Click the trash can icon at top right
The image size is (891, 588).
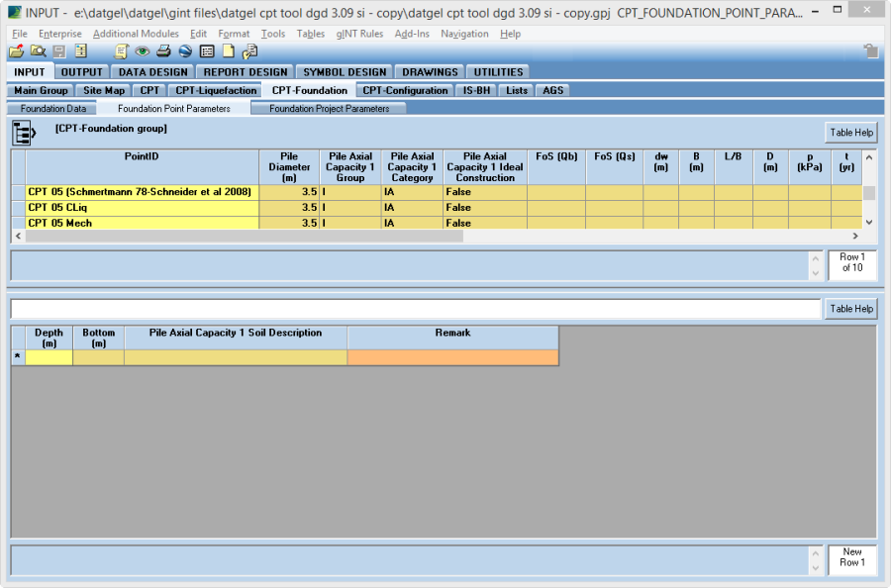[870, 51]
